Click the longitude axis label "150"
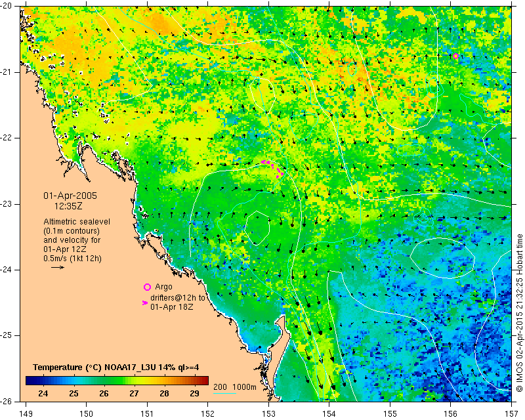The width and height of the screenshot is (525, 420). 87,414
